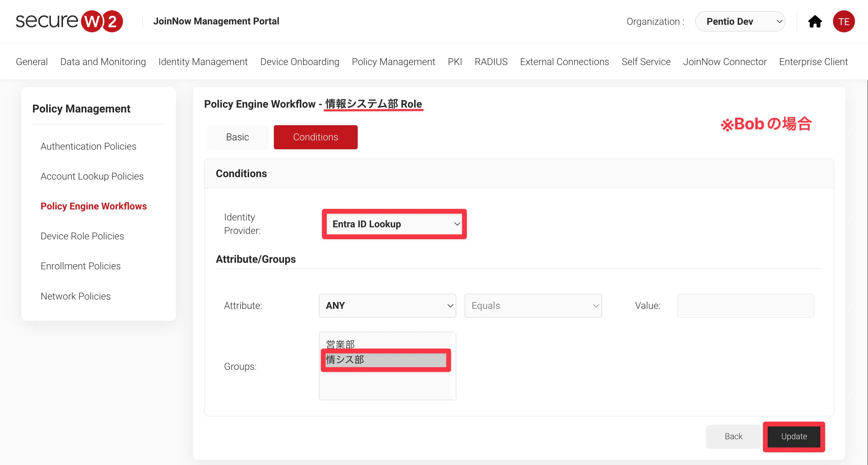Open the Attribute ANY dropdown
Image resolution: width=868 pixels, height=465 pixels.
[x=387, y=306]
